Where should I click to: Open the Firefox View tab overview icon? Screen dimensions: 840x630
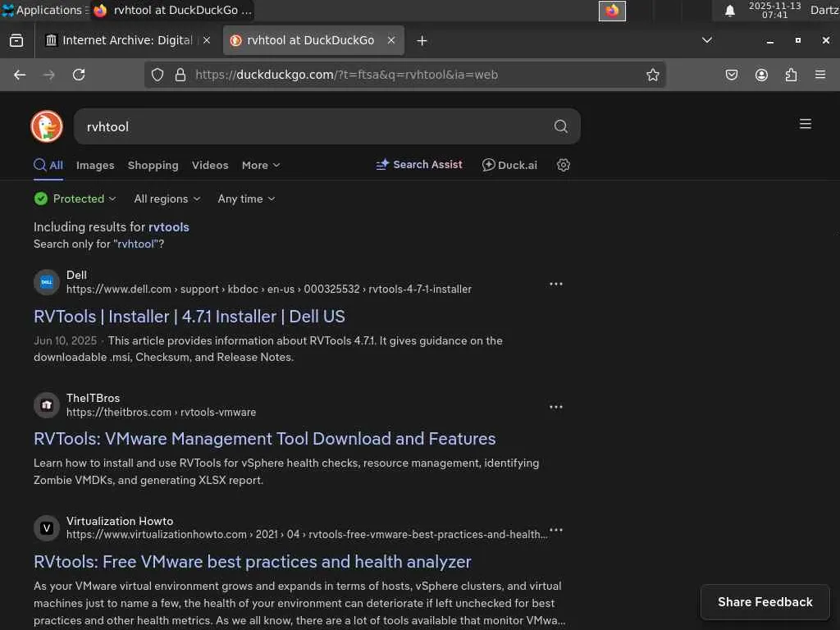[16, 41]
